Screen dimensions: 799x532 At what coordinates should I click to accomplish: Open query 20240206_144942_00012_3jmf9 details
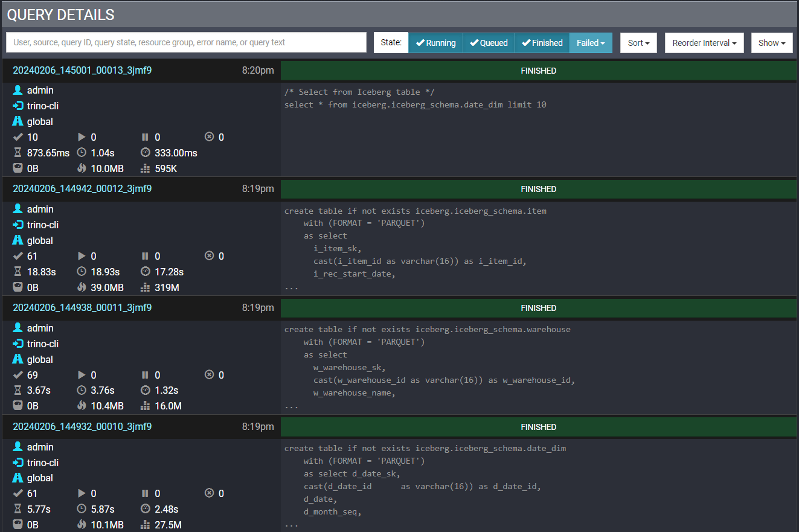click(x=82, y=189)
